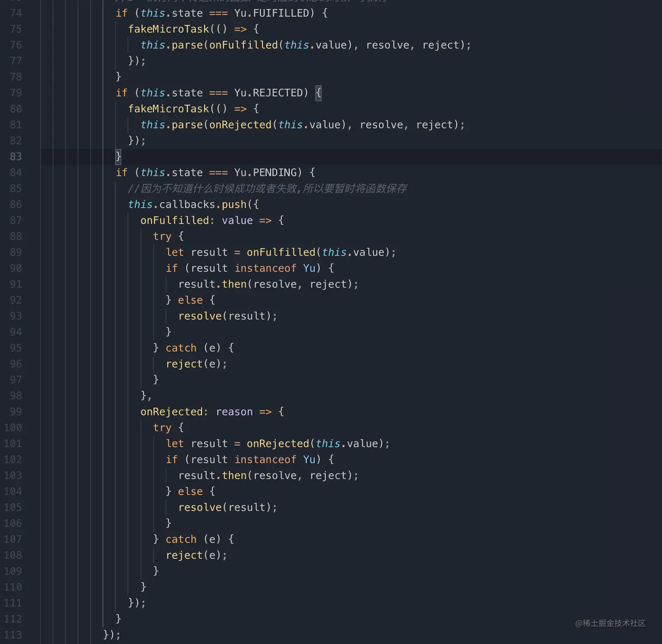Click the Chinese comment on line 85
The width and height of the screenshot is (662, 644).
pos(267,189)
